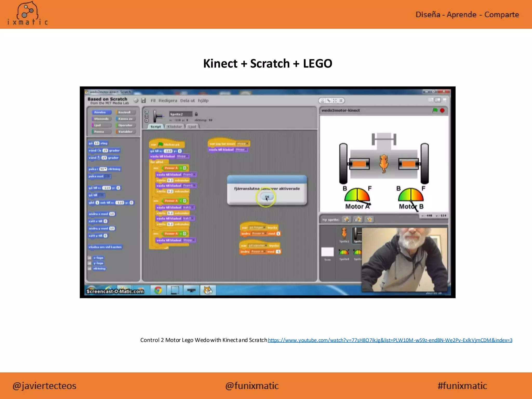532x399 pixels.
Task: Open the Fil menu
Action: [153, 101]
